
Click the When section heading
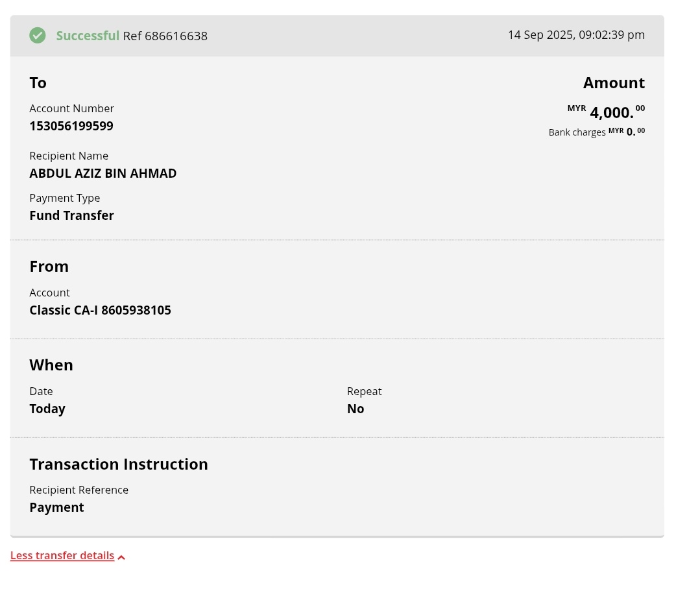[x=51, y=365]
